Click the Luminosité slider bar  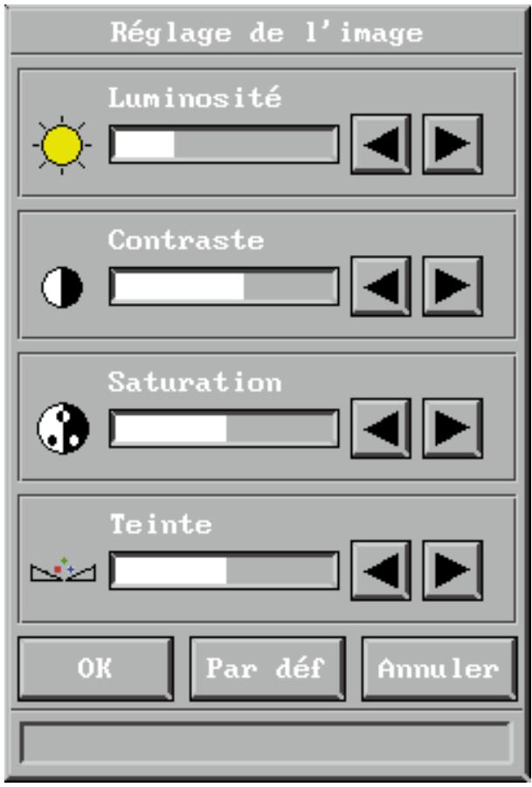point(224,144)
